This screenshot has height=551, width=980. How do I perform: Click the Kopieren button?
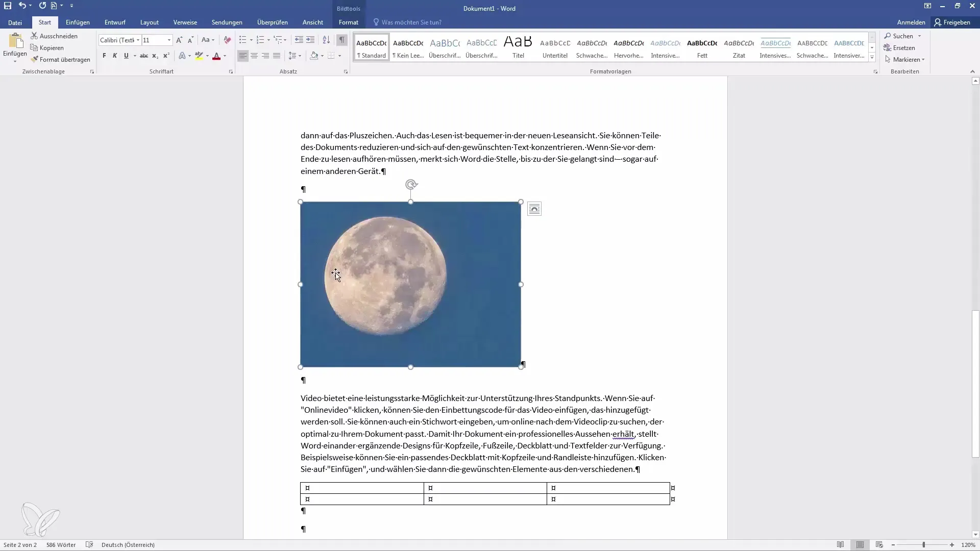point(47,47)
